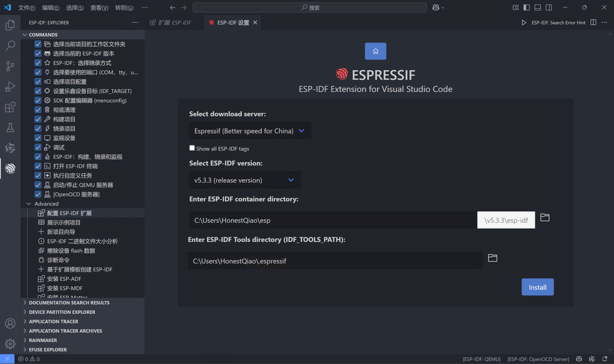Expand DEVICE PARTITION EXPLORER section

click(x=83, y=312)
